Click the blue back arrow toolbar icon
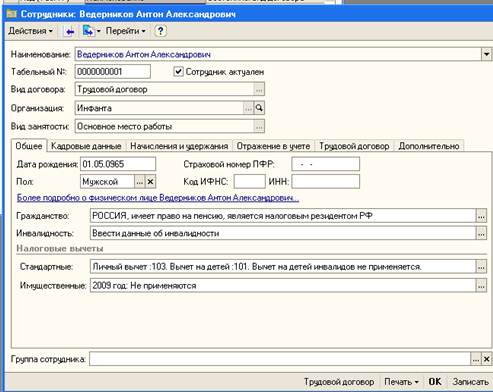Image resolution: width=493 pixels, height=392 pixels. pyautogui.click(x=69, y=32)
